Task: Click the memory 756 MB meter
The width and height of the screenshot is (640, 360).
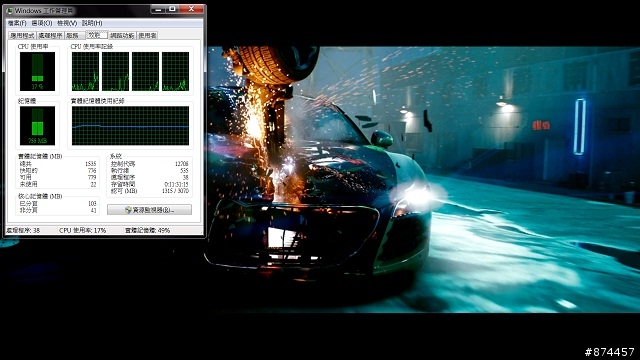Action: [x=37, y=126]
